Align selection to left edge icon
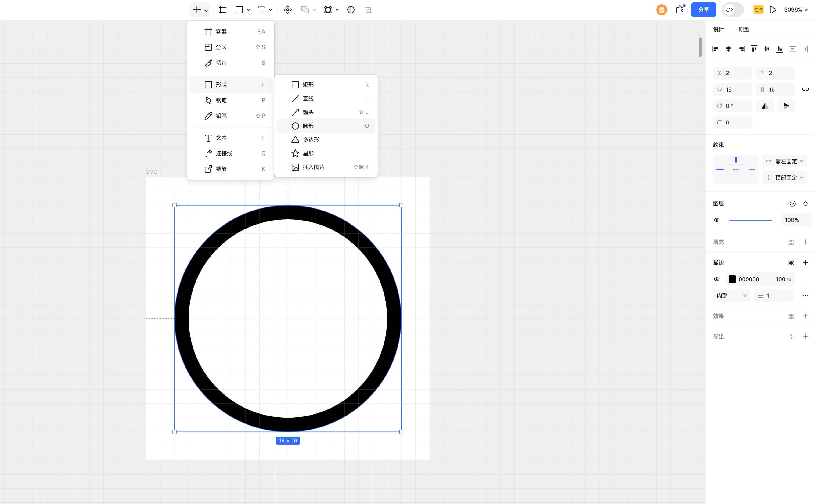The height and width of the screenshot is (504, 814). (x=715, y=49)
